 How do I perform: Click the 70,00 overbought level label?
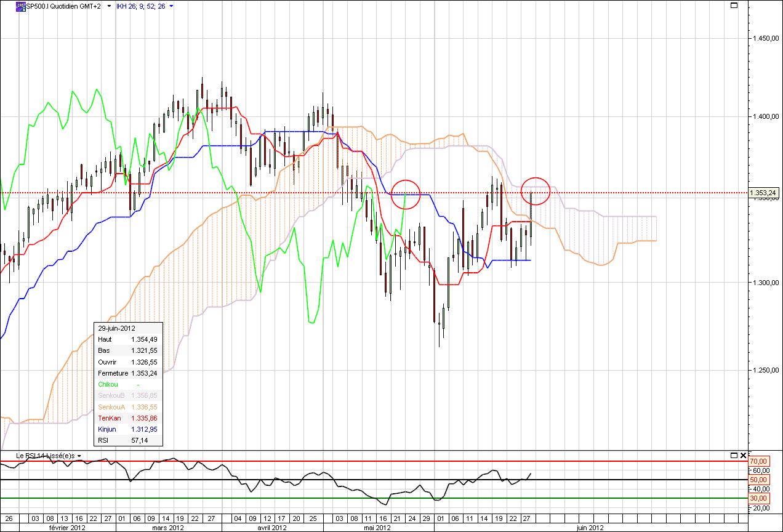758,460
